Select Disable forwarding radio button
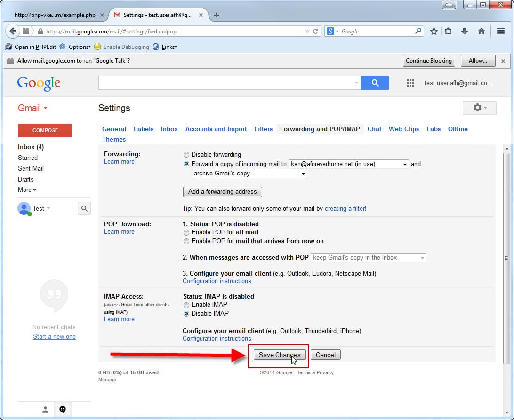Image resolution: width=514 pixels, height=420 pixels. coord(187,155)
